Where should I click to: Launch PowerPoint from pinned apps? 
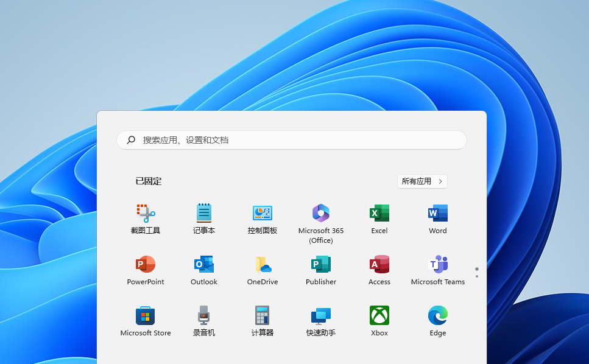146,270
